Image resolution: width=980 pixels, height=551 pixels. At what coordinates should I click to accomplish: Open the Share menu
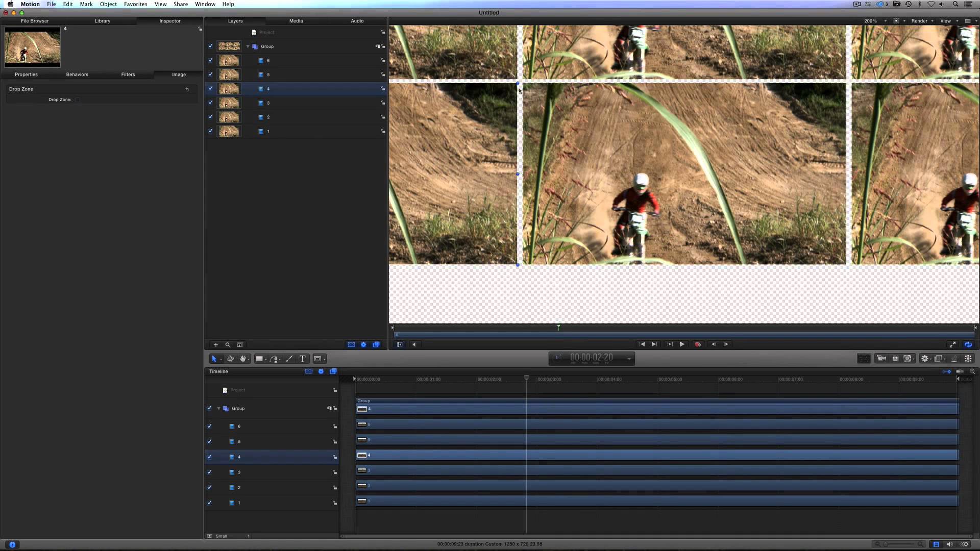pyautogui.click(x=181, y=4)
